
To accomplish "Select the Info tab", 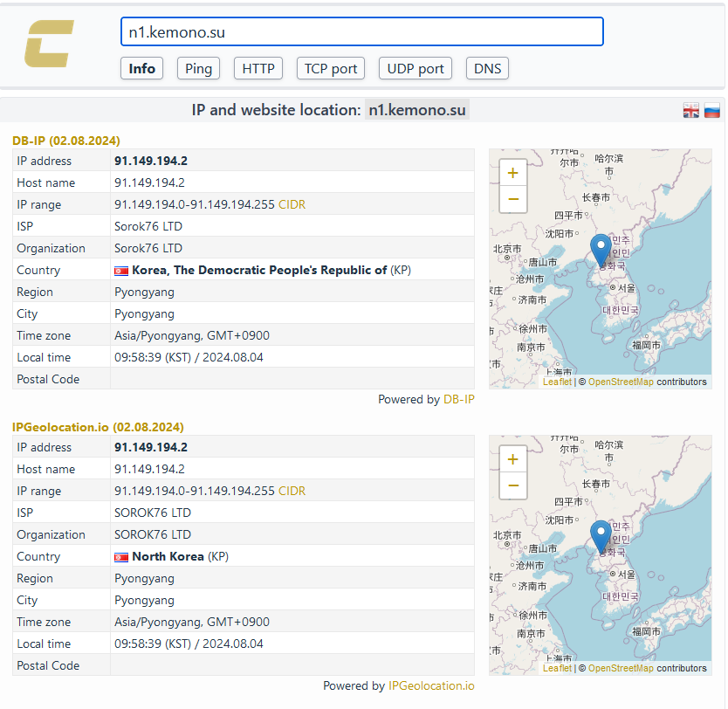I will [x=141, y=68].
